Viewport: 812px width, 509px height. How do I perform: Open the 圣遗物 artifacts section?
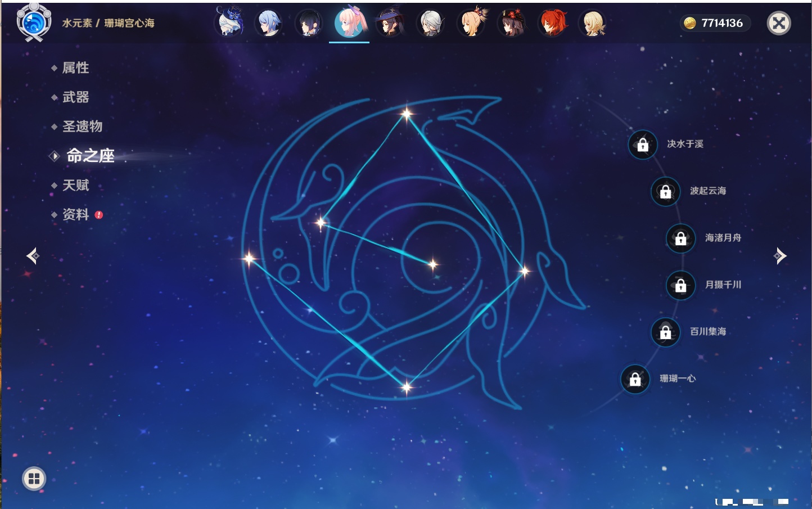(x=82, y=127)
